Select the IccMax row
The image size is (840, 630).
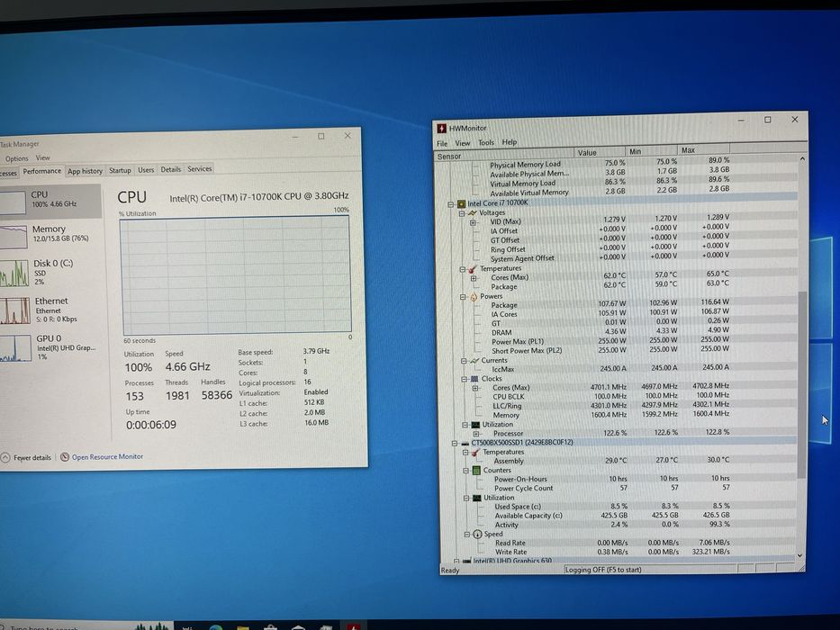[617, 369]
